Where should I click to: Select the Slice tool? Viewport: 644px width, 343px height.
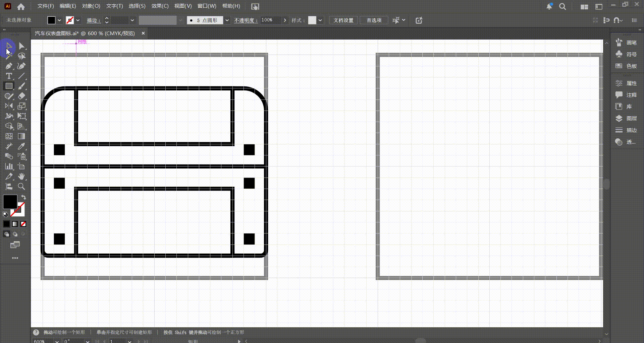point(9,177)
